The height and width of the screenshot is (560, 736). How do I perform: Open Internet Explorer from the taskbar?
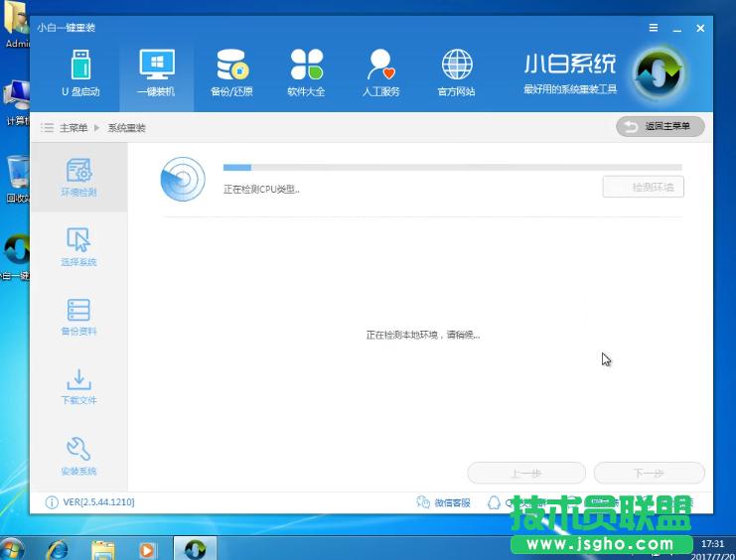(58, 548)
